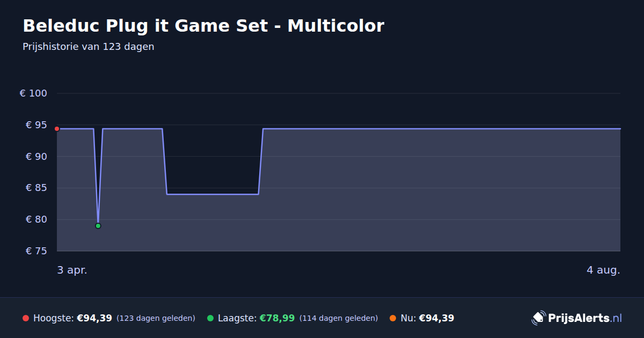Click the green lowest-price marker on chart

click(x=98, y=226)
